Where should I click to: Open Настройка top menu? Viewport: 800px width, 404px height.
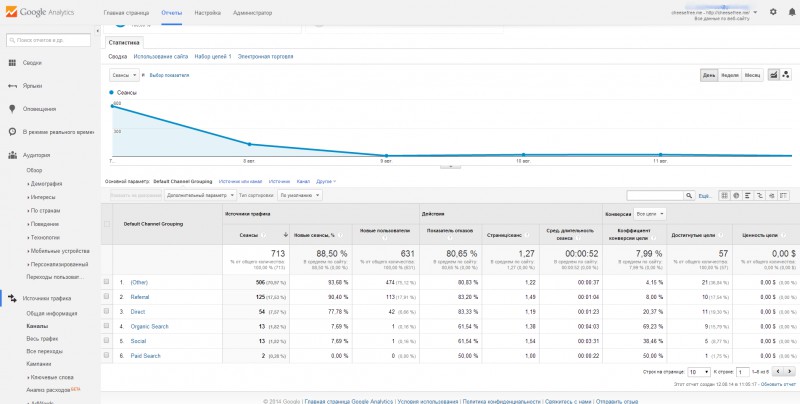coord(208,13)
